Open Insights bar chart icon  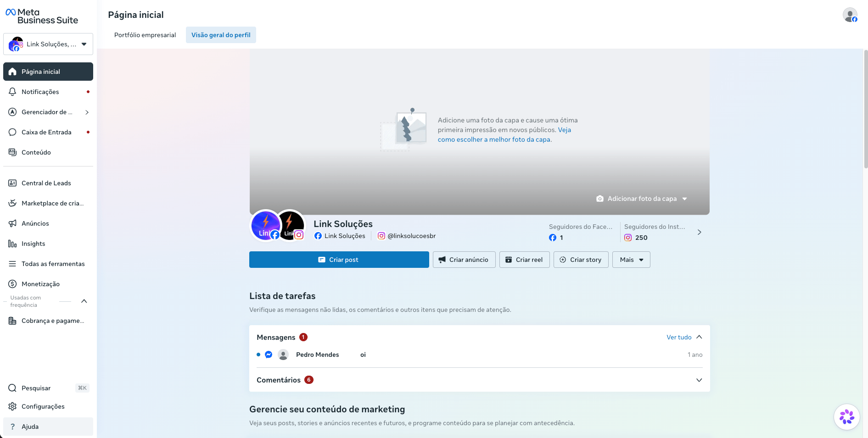point(12,244)
